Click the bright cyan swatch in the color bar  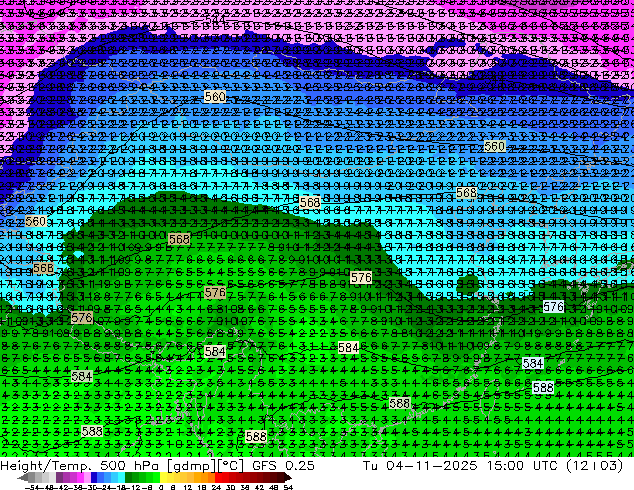(x=121, y=477)
